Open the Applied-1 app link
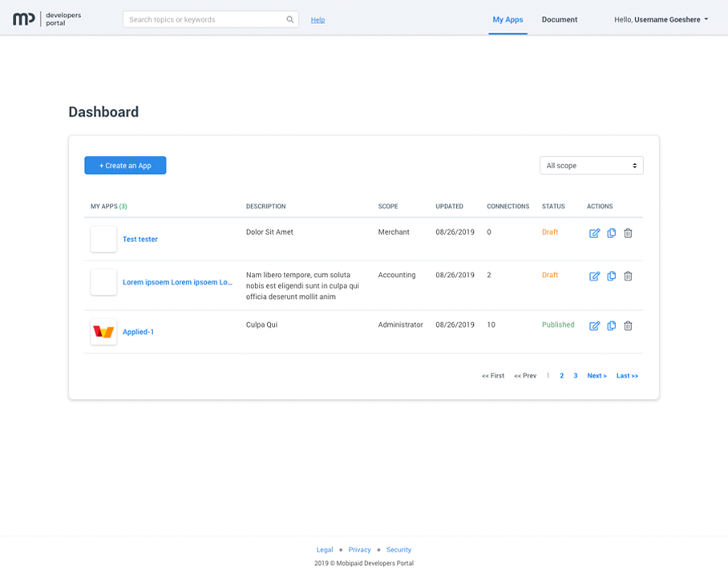 pos(138,332)
